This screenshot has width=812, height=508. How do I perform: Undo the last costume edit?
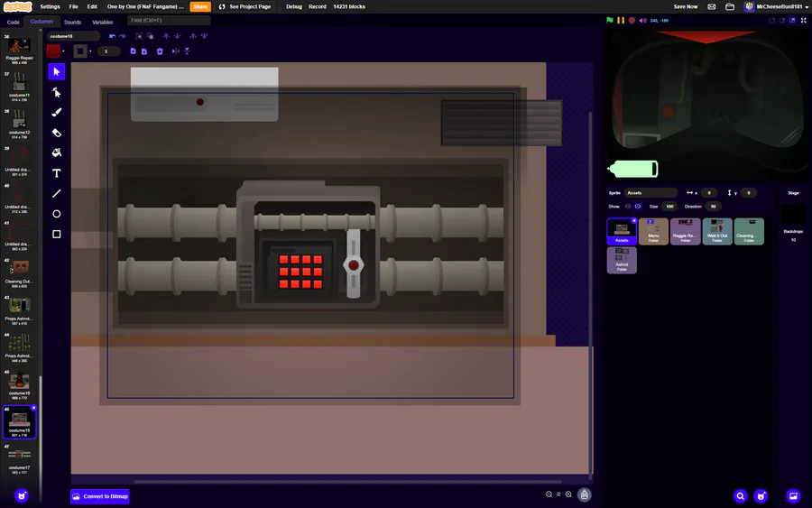(x=113, y=36)
